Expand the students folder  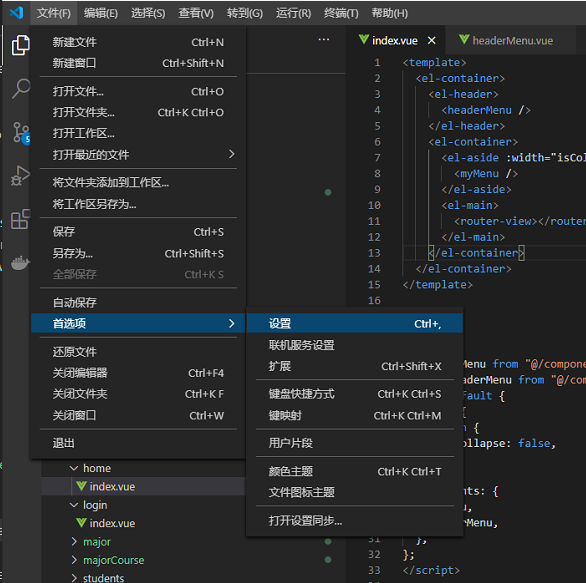click(74, 578)
